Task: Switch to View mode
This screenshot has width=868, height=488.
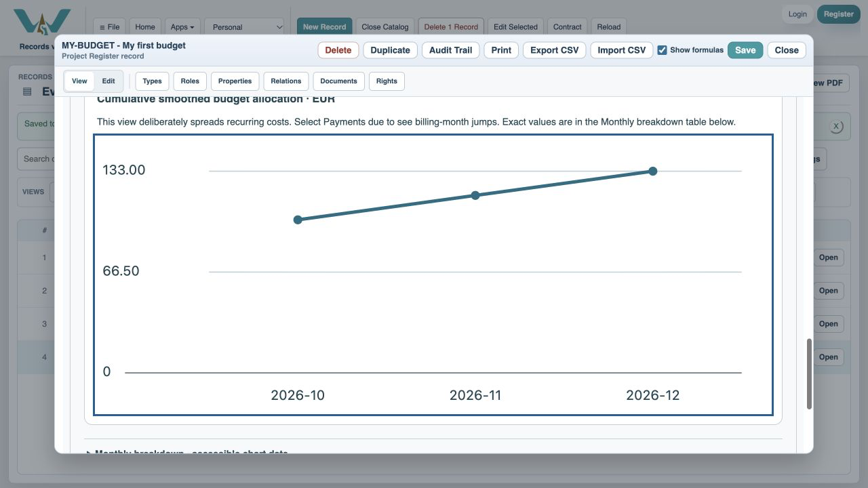Action: click(x=79, y=81)
